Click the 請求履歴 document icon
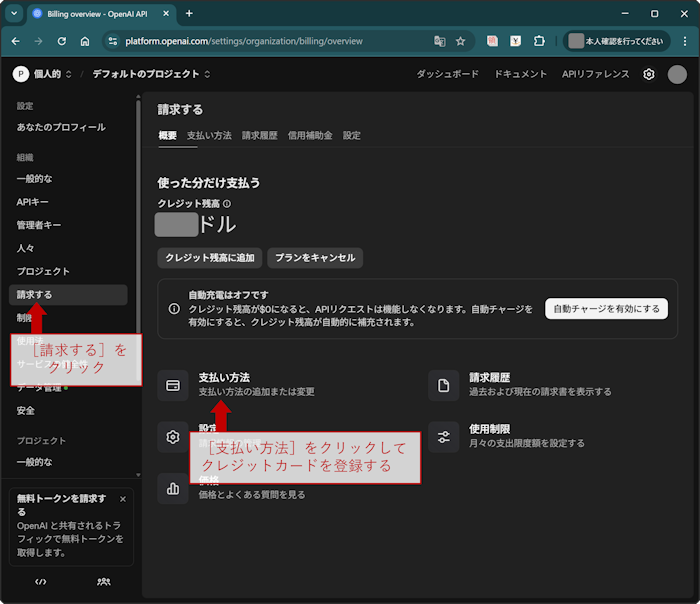Viewport: 700px width, 604px height. click(443, 385)
